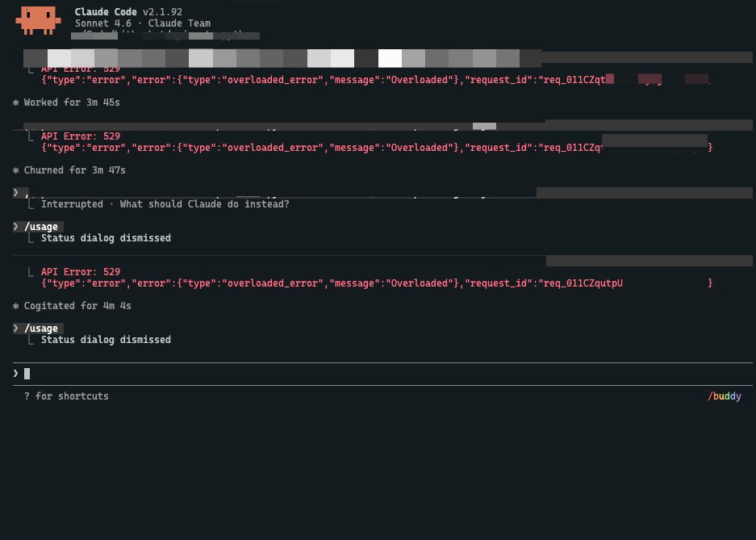Click the error JSON containing "req_011CZqutpU"
This screenshot has height=540, width=756.
(x=377, y=283)
